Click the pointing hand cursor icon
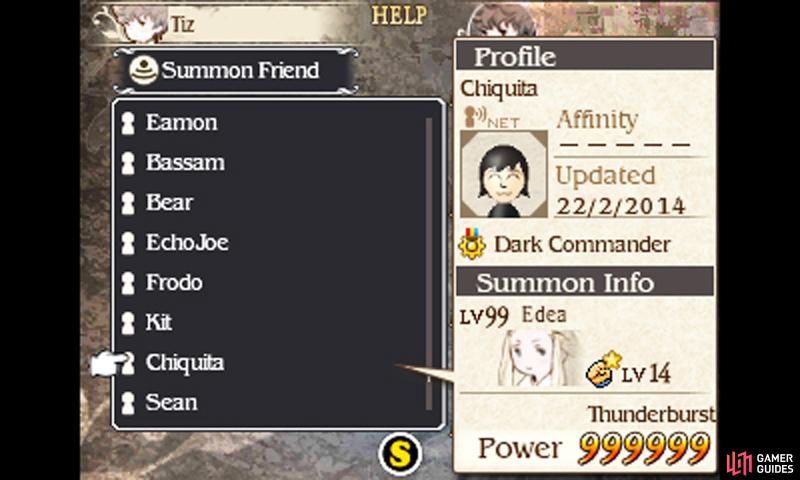This screenshot has height=480, width=800. (108, 363)
